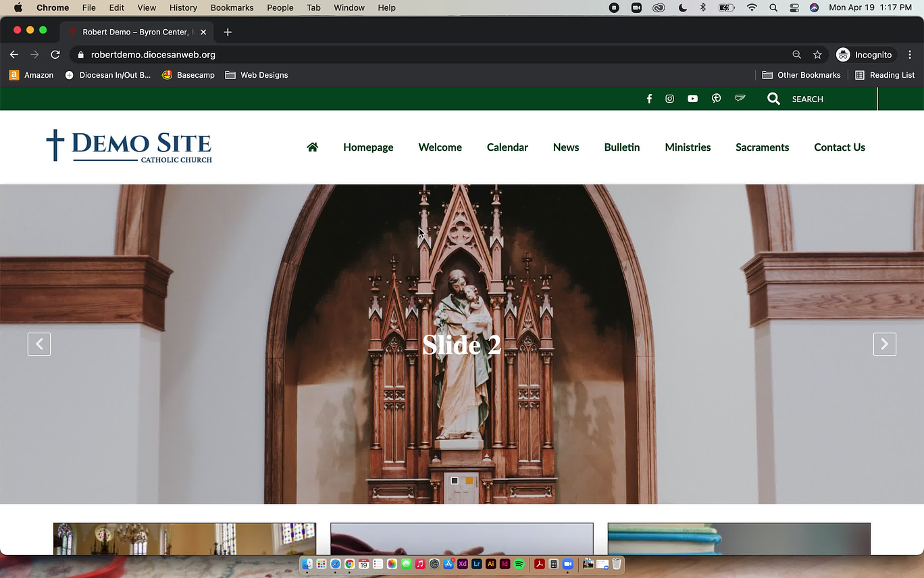Select the first slide indicator square
Image resolution: width=924 pixels, height=578 pixels.
455,481
